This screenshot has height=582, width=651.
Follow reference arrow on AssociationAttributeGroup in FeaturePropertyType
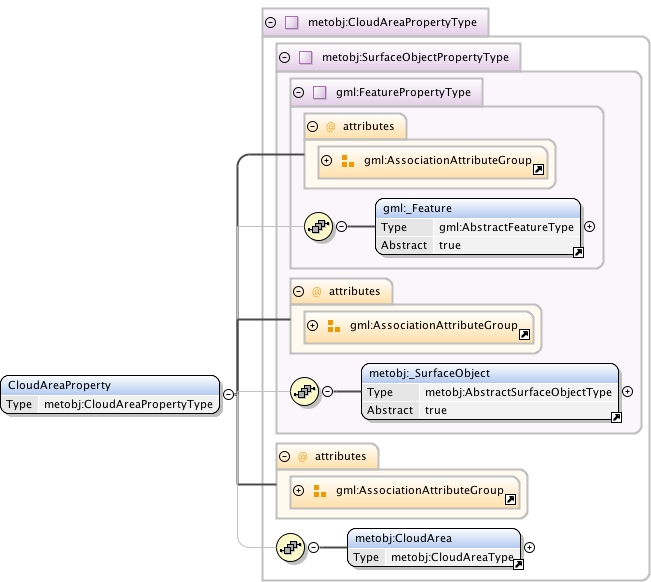pos(538,169)
